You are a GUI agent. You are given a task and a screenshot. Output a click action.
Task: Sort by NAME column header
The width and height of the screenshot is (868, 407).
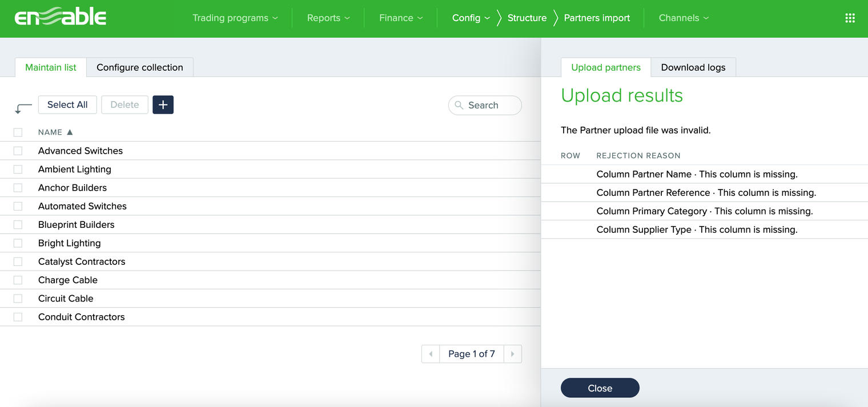click(55, 132)
